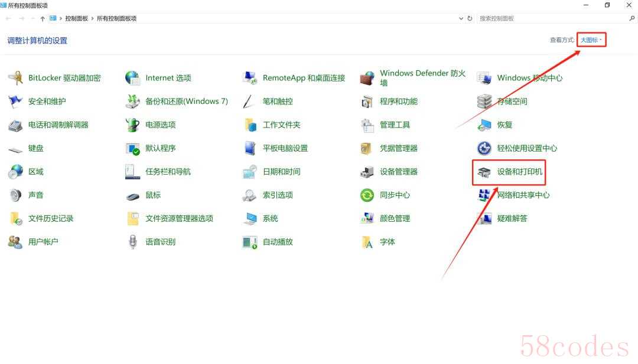Image resolution: width=638 pixels, height=364 pixels.
Task: Open the 鼠标 mouse icon
Action: pos(133,195)
